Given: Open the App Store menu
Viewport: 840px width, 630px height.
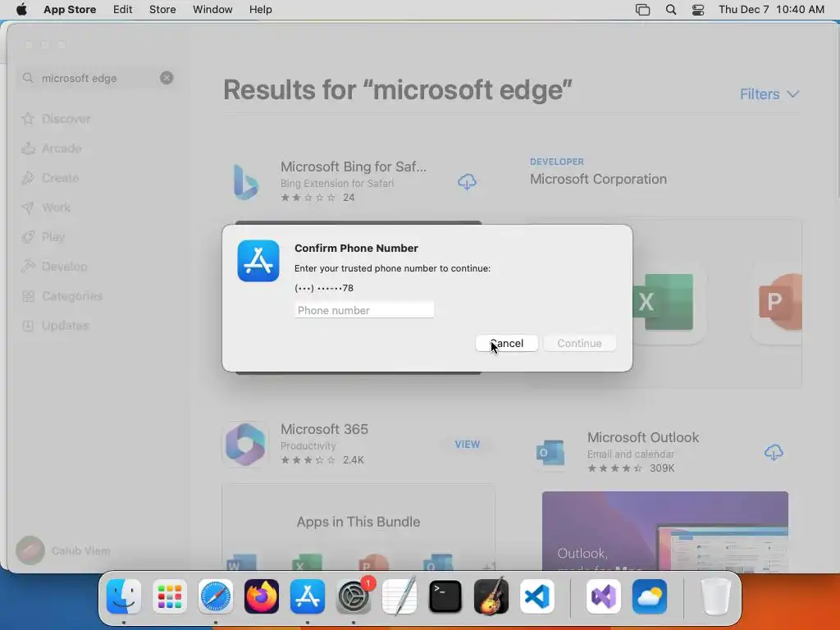Looking at the screenshot, I should coord(70,9).
